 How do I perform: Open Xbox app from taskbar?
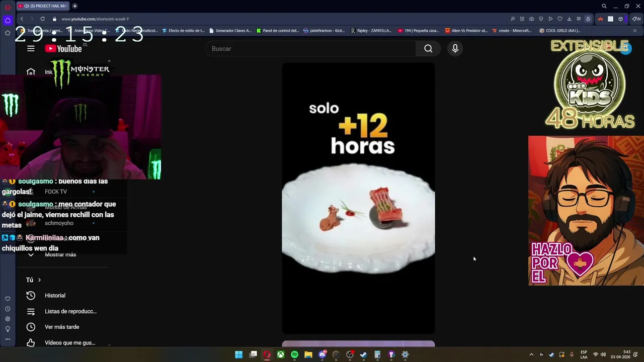(x=280, y=354)
